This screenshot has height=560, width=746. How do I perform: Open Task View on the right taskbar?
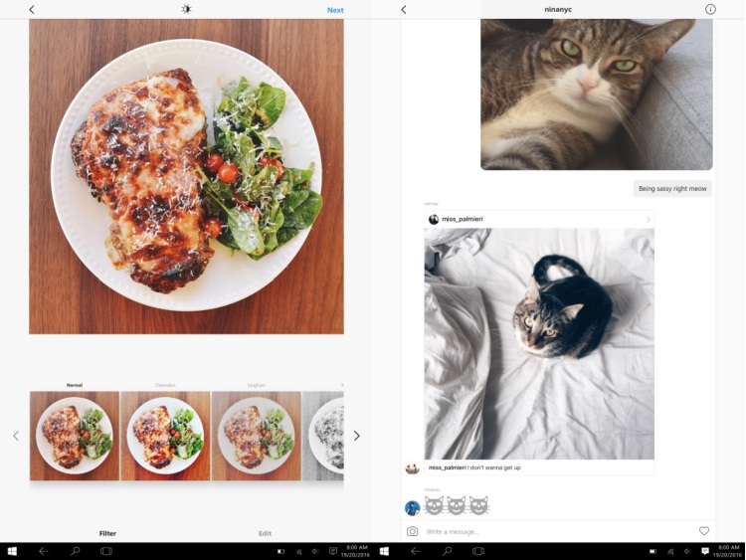(478, 551)
